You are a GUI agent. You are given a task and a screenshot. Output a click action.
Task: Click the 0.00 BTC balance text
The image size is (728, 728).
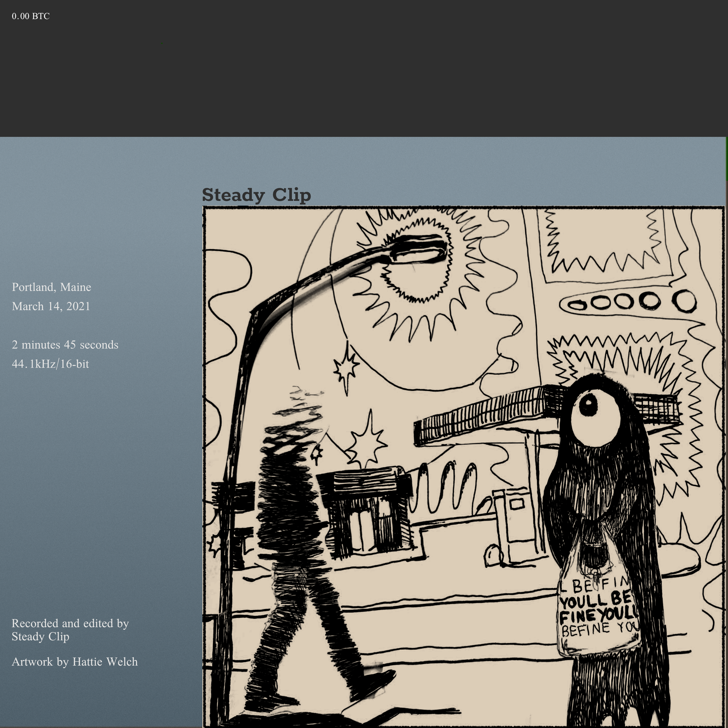click(31, 16)
